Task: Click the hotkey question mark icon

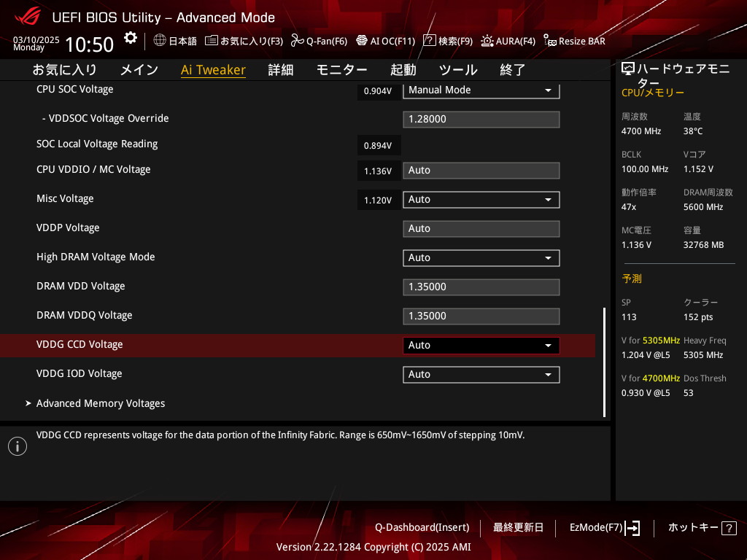Action: (x=729, y=528)
